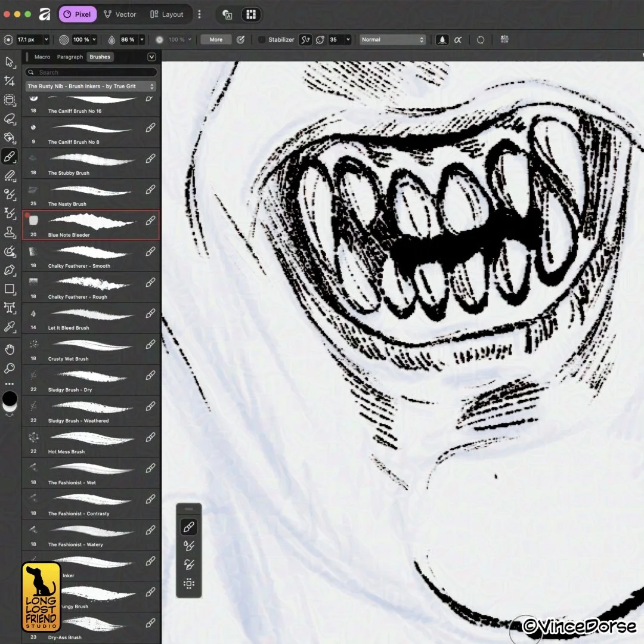The image size is (644, 644).
Task: Open the Macro panel tab
Action: pyautogui.click(x=42, y=57)
